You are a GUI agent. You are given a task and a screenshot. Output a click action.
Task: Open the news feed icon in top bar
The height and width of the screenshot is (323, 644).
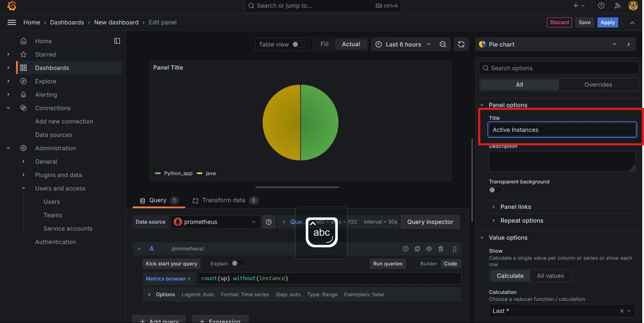click(x=618, y=6)
